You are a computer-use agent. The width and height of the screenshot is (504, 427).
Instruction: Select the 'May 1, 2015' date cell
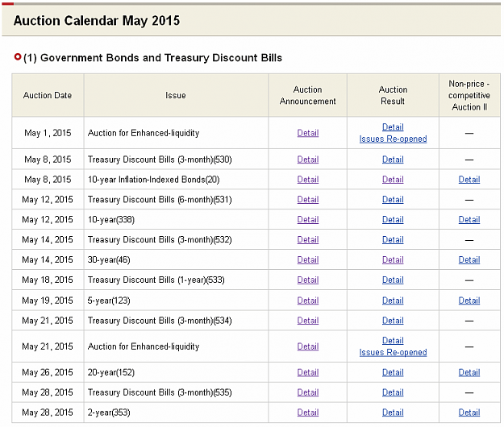48,133
